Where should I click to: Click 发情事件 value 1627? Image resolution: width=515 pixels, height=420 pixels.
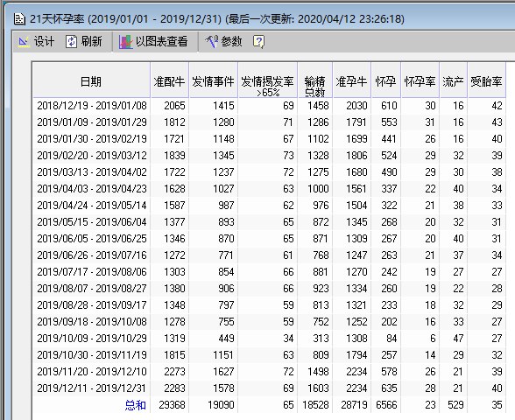pyautogui.click(x=223, y=372)
